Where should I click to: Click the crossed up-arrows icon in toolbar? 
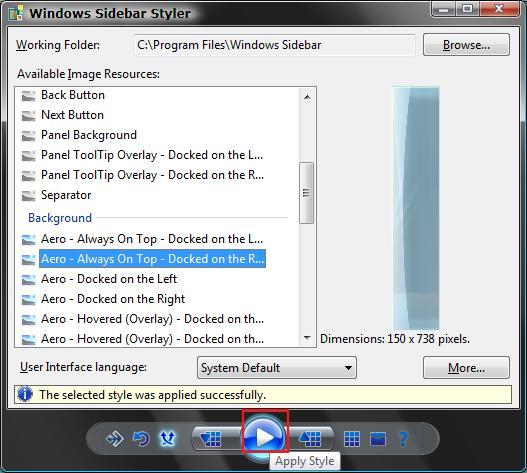[x=167, y=438]
